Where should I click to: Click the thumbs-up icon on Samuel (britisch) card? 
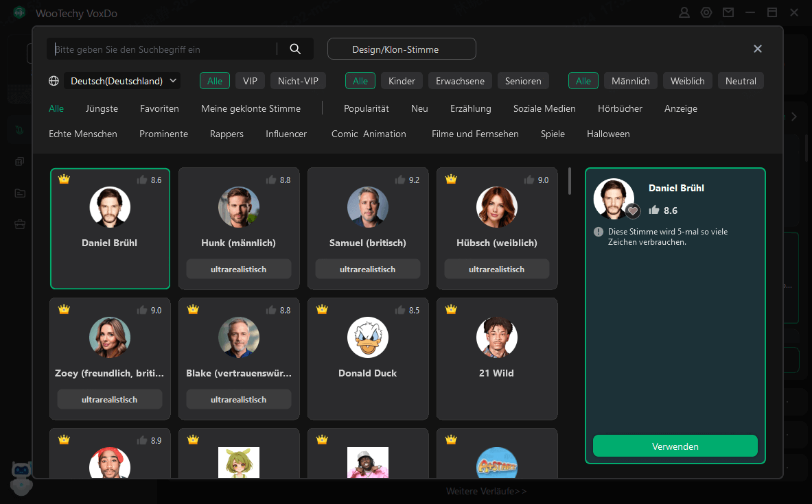[399, 180]
